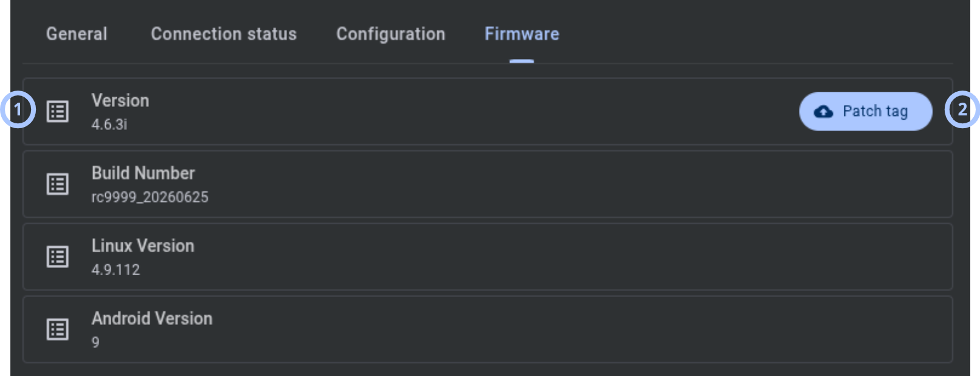Select the Version row
The height and width of the screenshot is (376, 980).
click(488, 111)
